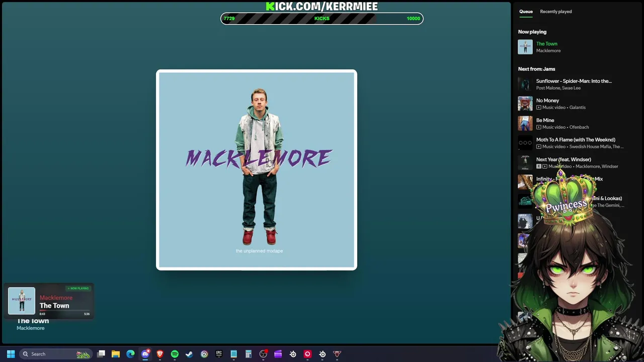Click 'the unplanned mixtape' caption on the cover
644x362 pixels.
coord(259,251)
